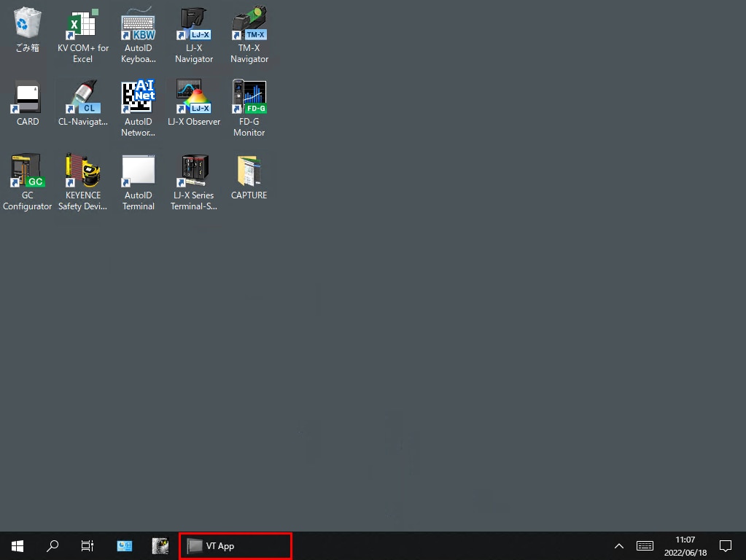Expand the hidden system tray icons
The width and height of the screenshot is (746, 560).
pyautogui.click(x=619, y=545)
